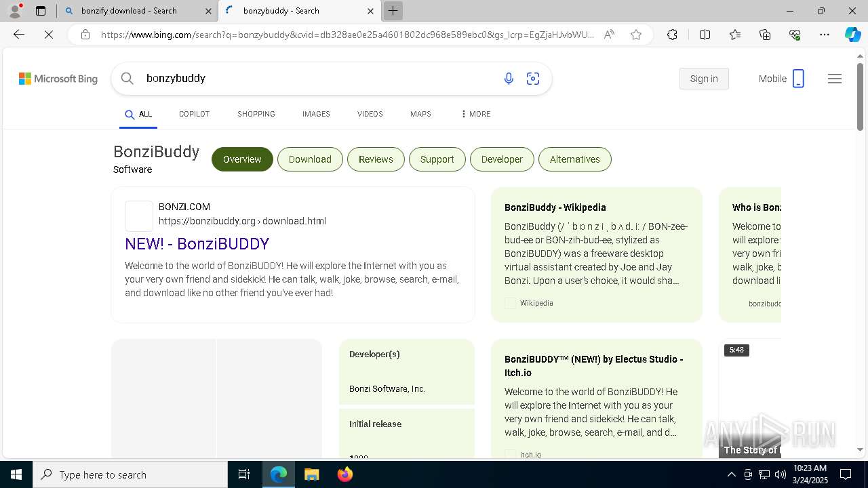Go back to the previous page
Screen dimensions: 868x488
coord(19,35)
